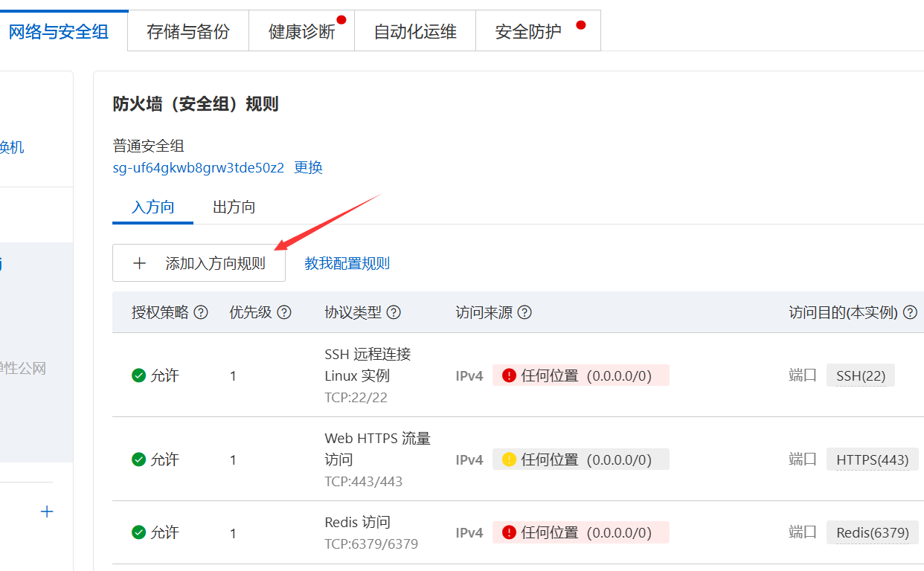
Task: Switch to 出方向 rules tab
Action: (x=234, y=207)
